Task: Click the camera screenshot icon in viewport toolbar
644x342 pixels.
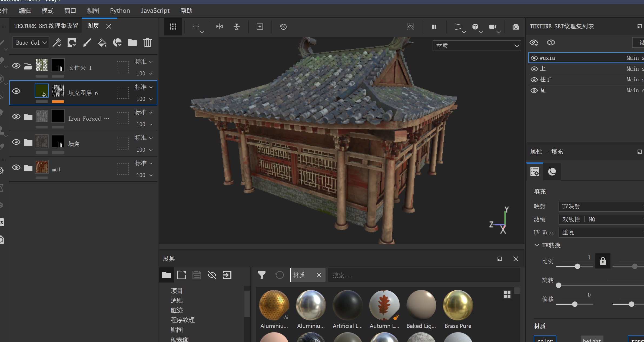Action: [x=516, y=27]
